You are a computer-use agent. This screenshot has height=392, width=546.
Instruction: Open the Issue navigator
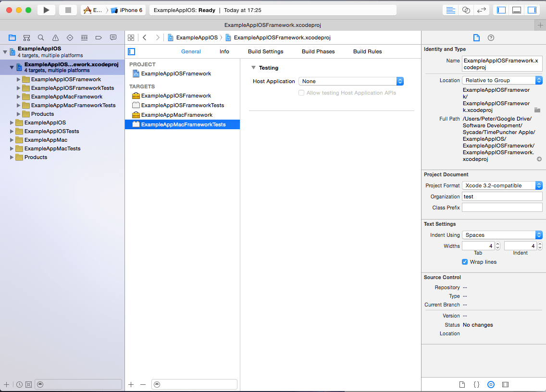55,37
